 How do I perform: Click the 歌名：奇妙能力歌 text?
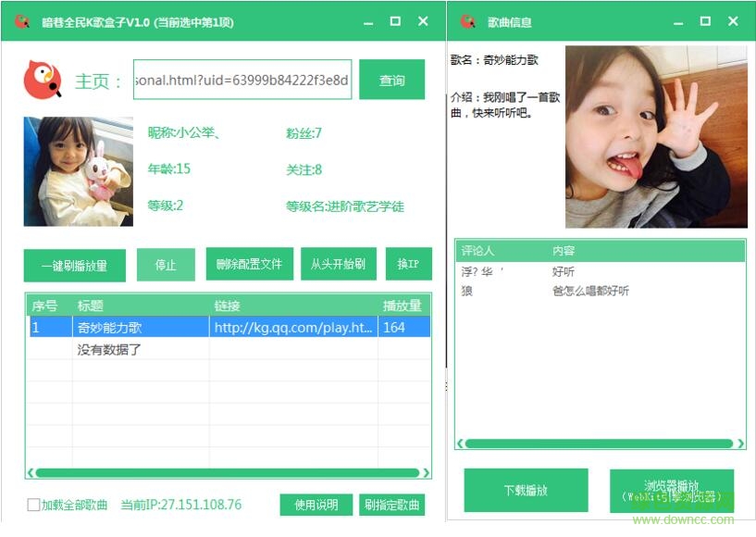[x=494, y=60]
